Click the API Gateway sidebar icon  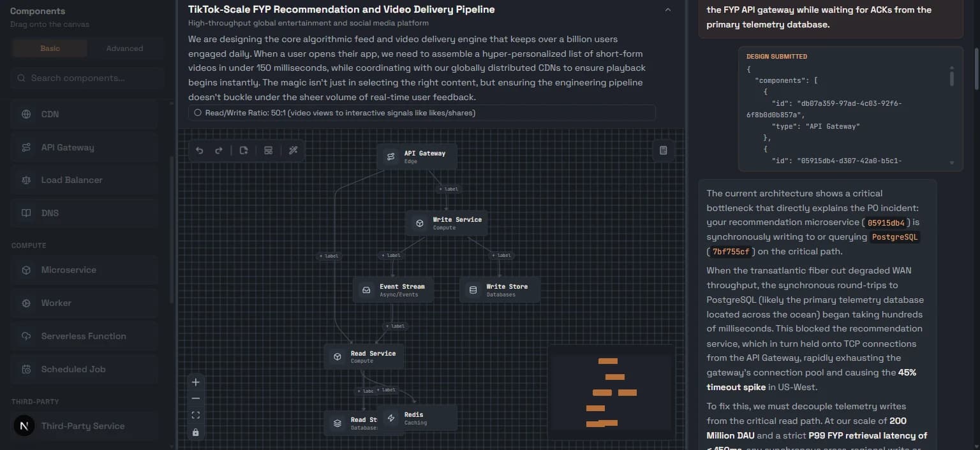point(26,147)
